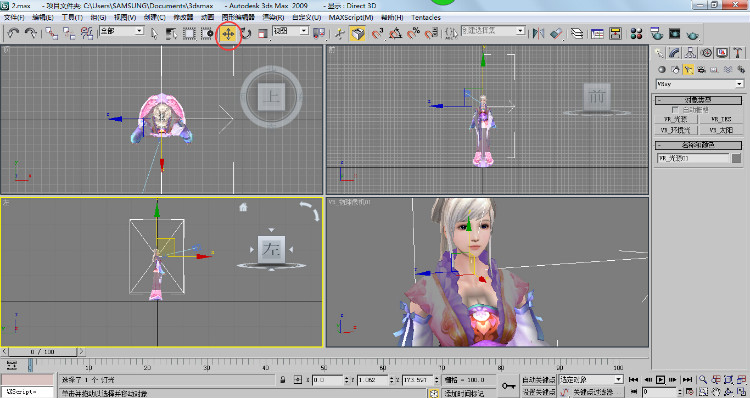Open Edit Named Selection Sets icon

point(451,33)
